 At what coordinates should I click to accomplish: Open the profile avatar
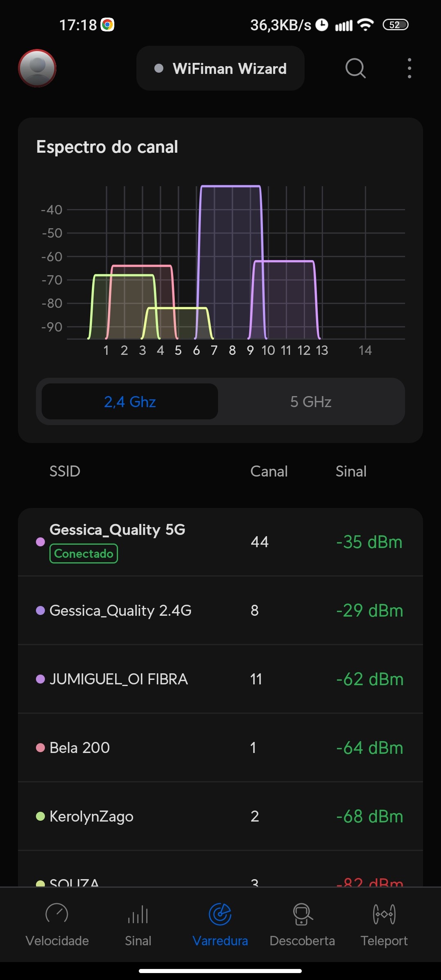click(37, 68)
